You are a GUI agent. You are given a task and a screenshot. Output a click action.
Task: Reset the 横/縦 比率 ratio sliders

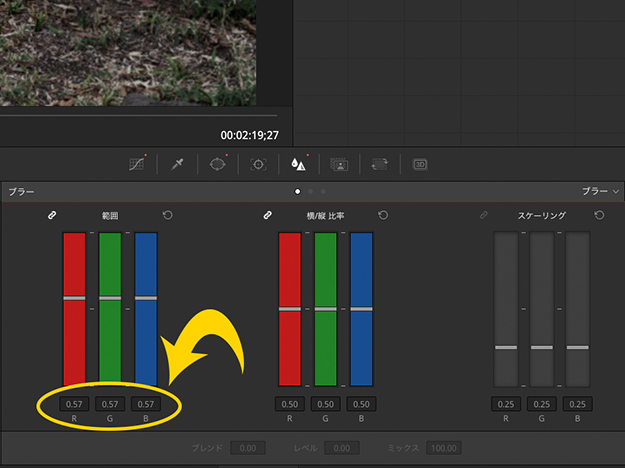(x=383, y=215)
